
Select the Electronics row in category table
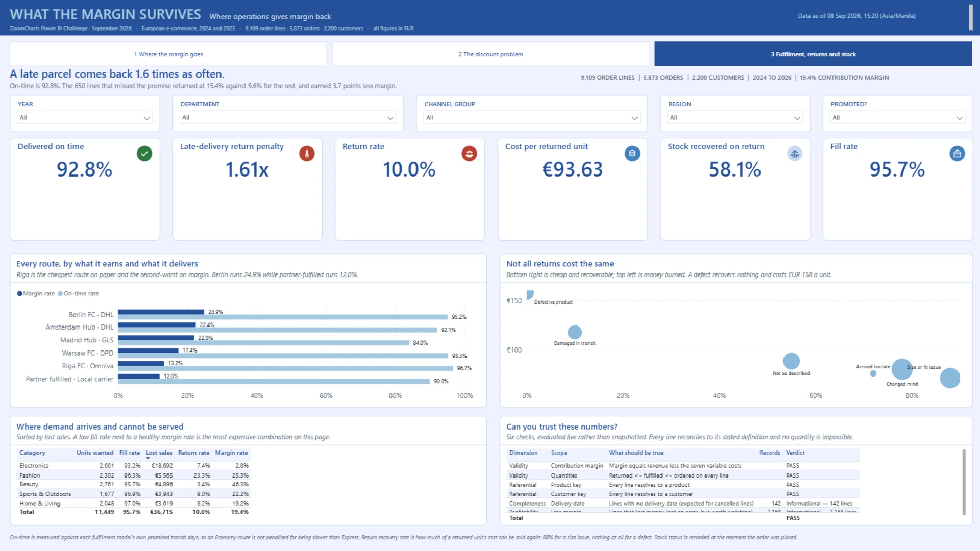point(134,466)
